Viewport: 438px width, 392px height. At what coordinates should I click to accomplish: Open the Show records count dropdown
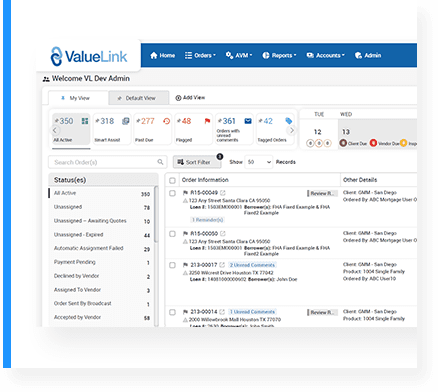(259, 162)
